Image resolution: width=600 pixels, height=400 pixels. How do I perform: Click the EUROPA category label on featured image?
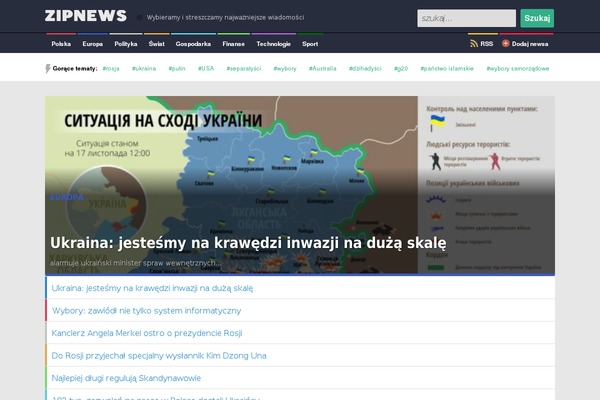(67, 197)
